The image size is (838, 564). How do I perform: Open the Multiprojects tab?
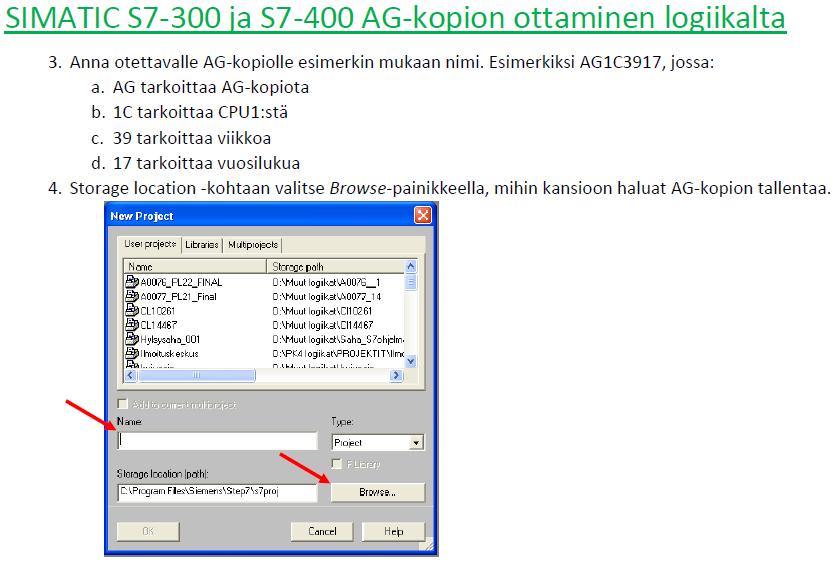[253, 245]
